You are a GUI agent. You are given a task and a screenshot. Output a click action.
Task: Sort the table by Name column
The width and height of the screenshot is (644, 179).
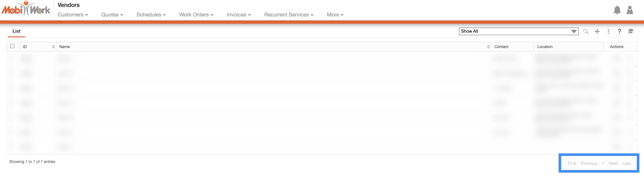488,47
